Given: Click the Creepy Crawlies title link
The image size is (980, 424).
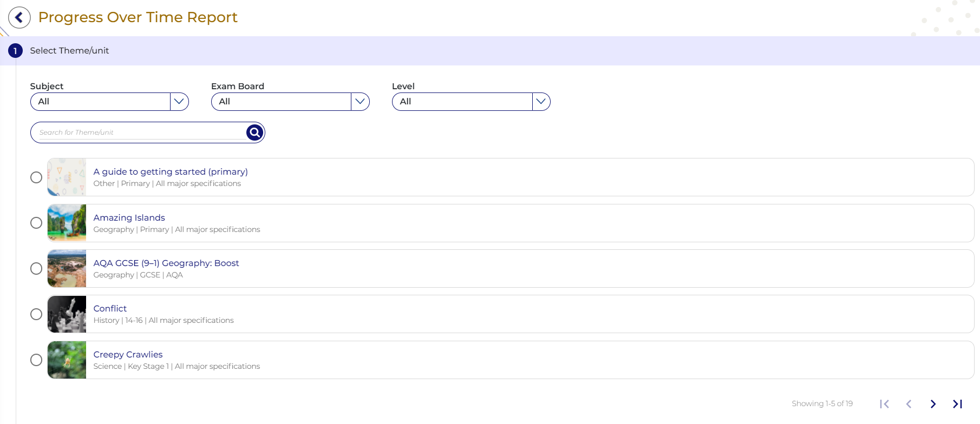Looking at the screenshot, I should pos(128,354).
